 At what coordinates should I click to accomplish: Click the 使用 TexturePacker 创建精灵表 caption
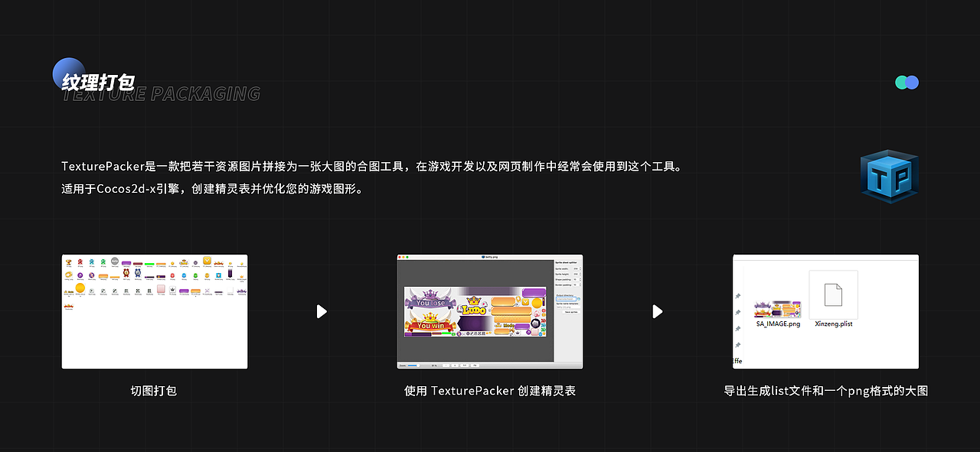490,391
